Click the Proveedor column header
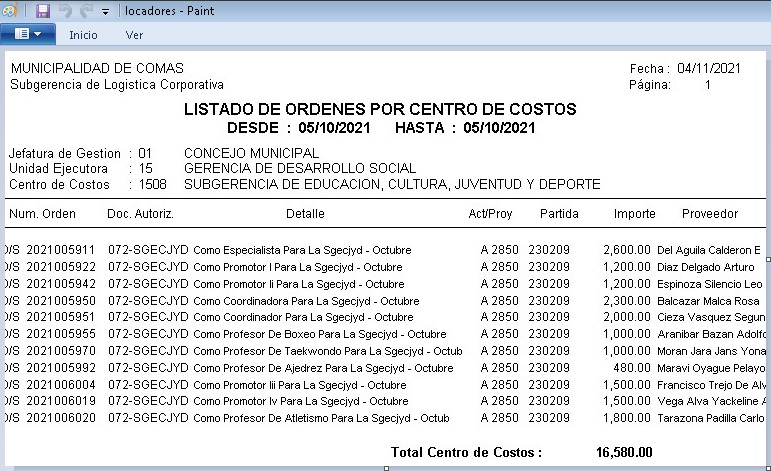Screen dimensions: 771x471 click(x=710, y=214)
